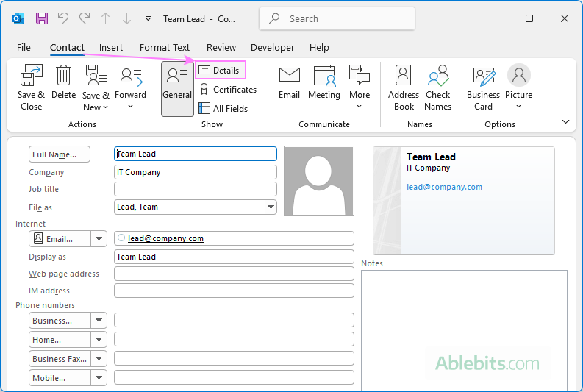Click the Save floppy disk icon in title bar
583x392 pixels.
(x=42, y=18)
